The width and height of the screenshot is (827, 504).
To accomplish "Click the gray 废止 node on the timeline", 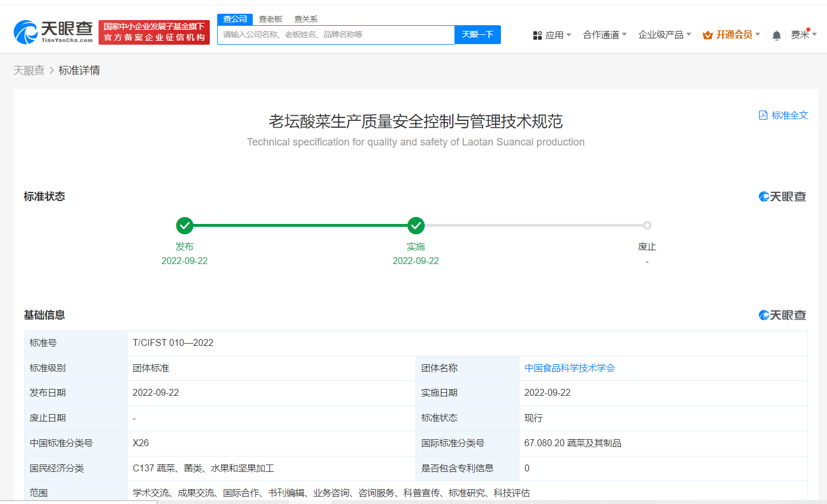I will [647, 225].
